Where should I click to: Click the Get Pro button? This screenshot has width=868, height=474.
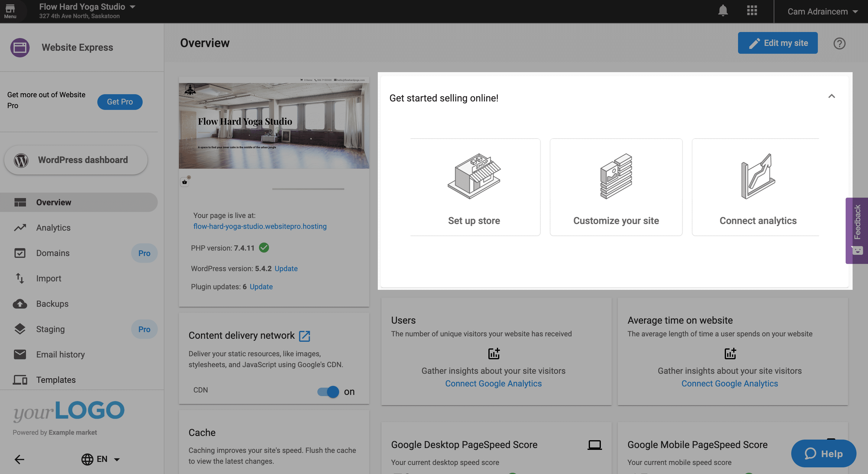(x=120, y=101)
